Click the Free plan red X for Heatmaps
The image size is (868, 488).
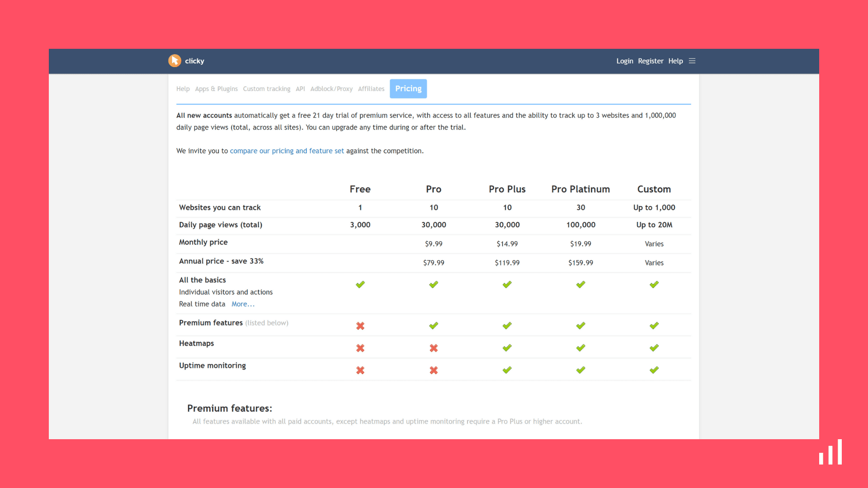(360, 348)
